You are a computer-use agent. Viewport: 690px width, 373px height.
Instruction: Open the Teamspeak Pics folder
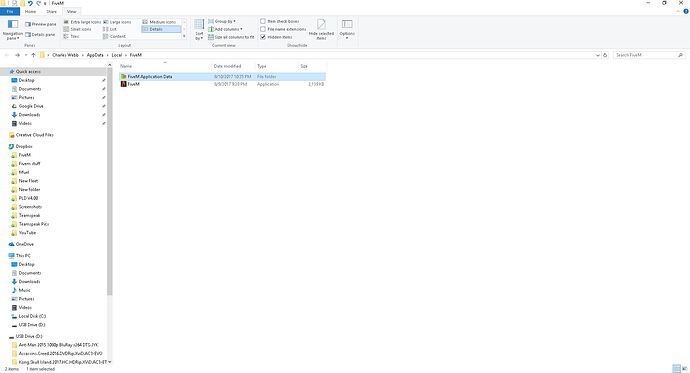pyautogui.click(x=33, y=224)
